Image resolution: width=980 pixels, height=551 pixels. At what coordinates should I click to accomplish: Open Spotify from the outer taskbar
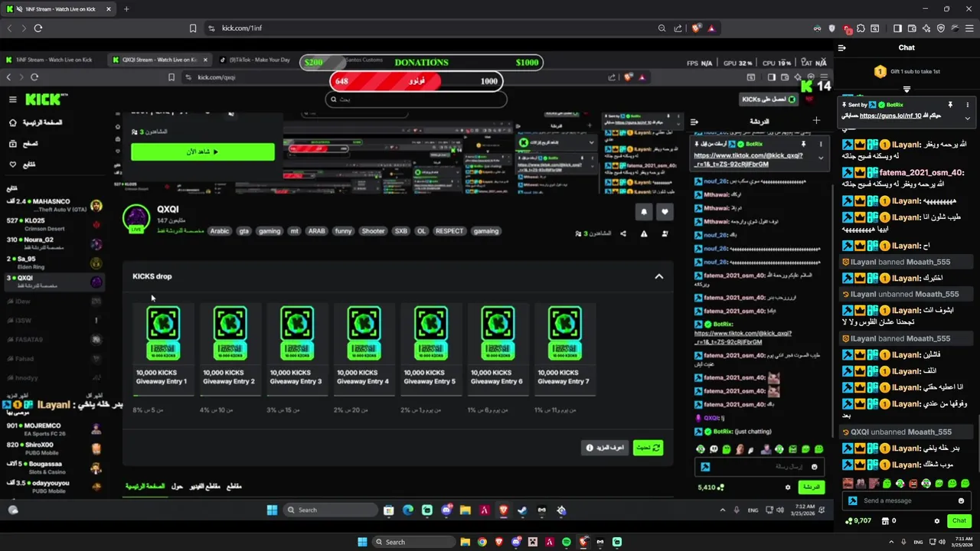click(x=566, y=542)
